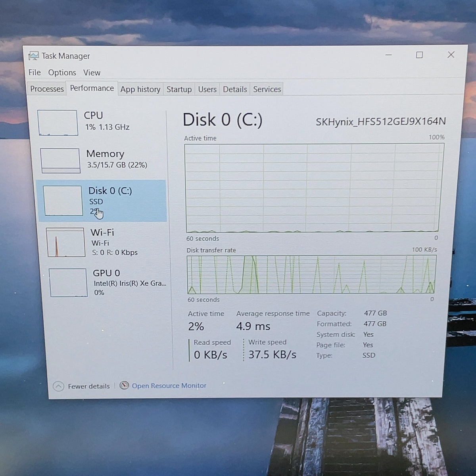Click the Type SSD value
The image size is (476, 476).
click(x=369, y=355)
